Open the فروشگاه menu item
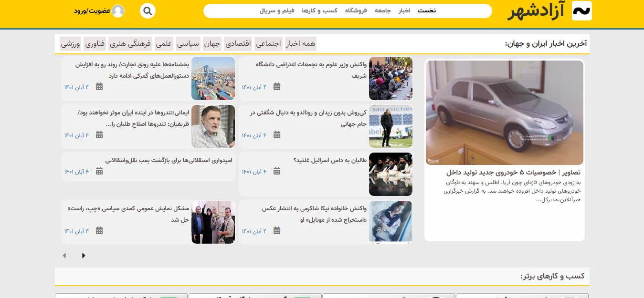The width and height of the screenshot is (644, 298). point(356,10)
